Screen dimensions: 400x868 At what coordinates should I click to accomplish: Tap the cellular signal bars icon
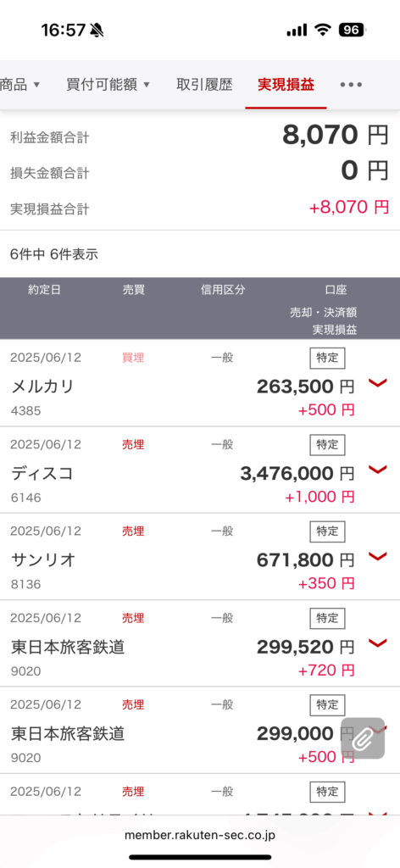(297, 31)
